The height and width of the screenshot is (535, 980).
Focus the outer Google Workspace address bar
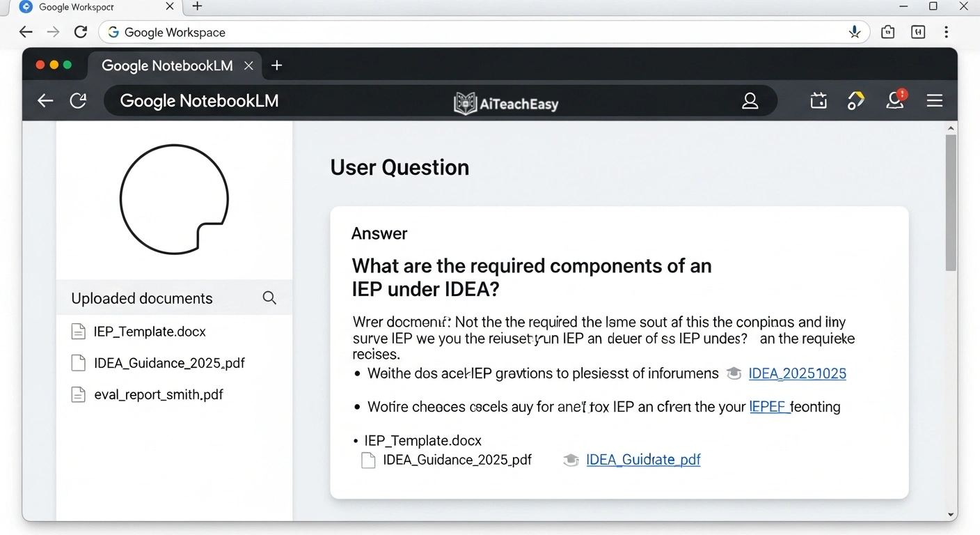(x=484, y=32)
